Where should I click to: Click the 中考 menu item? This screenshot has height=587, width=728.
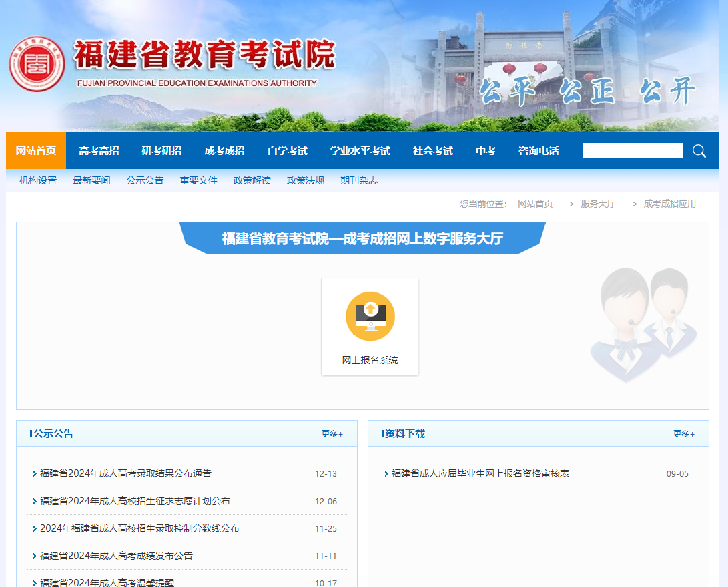[485, 151]
